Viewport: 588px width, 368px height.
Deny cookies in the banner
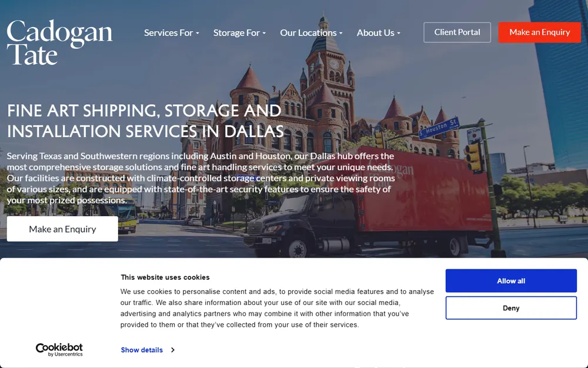point(511,308)
